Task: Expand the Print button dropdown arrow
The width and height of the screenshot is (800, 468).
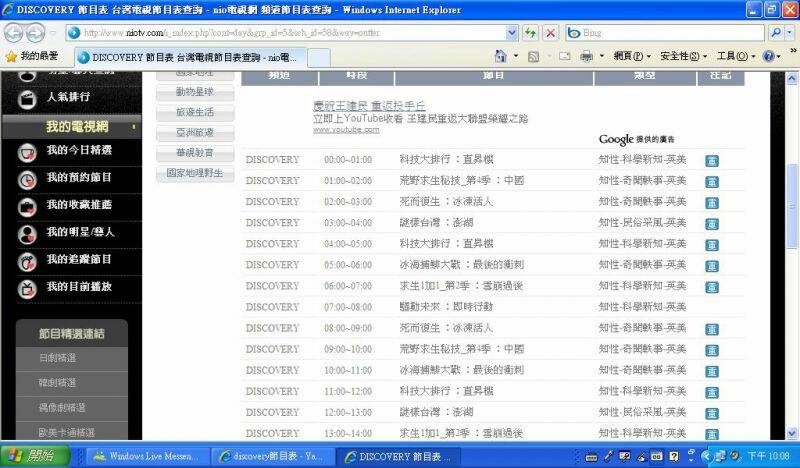Action: point(602,56)
